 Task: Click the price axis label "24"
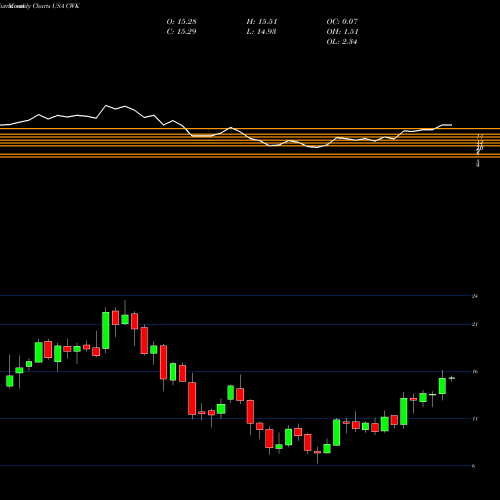click(475, 296)
